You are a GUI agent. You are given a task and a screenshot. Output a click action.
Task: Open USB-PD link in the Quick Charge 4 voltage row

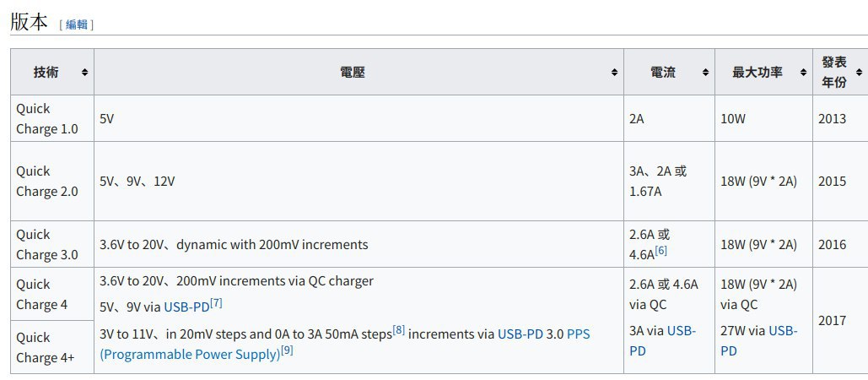(x=186, y=307)
